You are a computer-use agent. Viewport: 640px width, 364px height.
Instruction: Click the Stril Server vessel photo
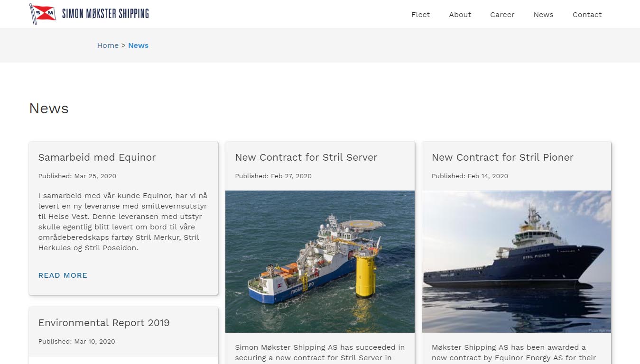pos(320,262)
